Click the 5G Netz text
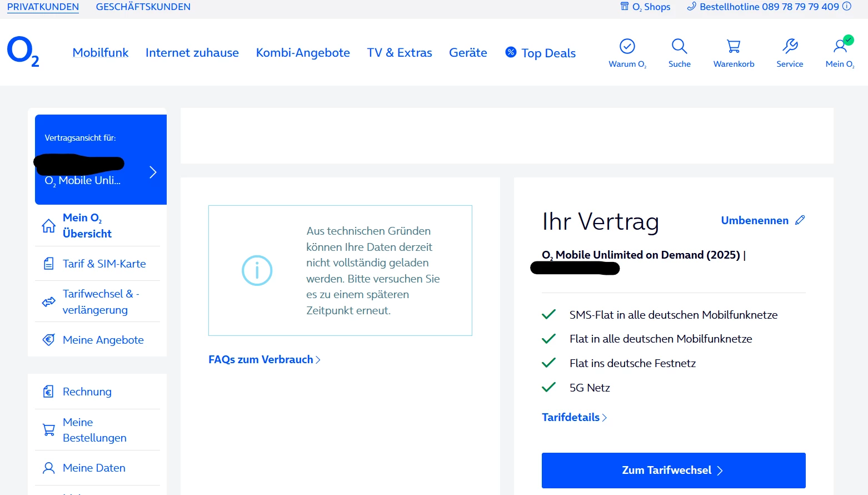This screenshot has width=868, height=495. [590, 388]
